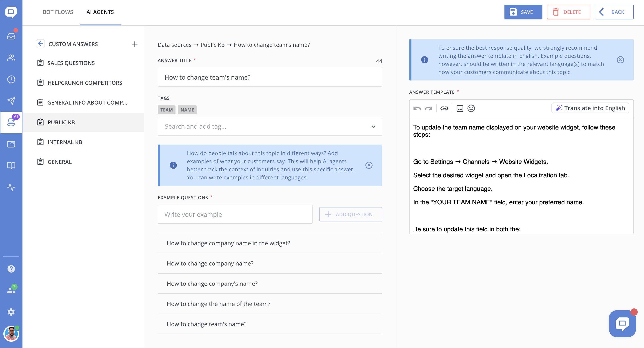
Task: Click the Write your example field
Action: [235, 214]
